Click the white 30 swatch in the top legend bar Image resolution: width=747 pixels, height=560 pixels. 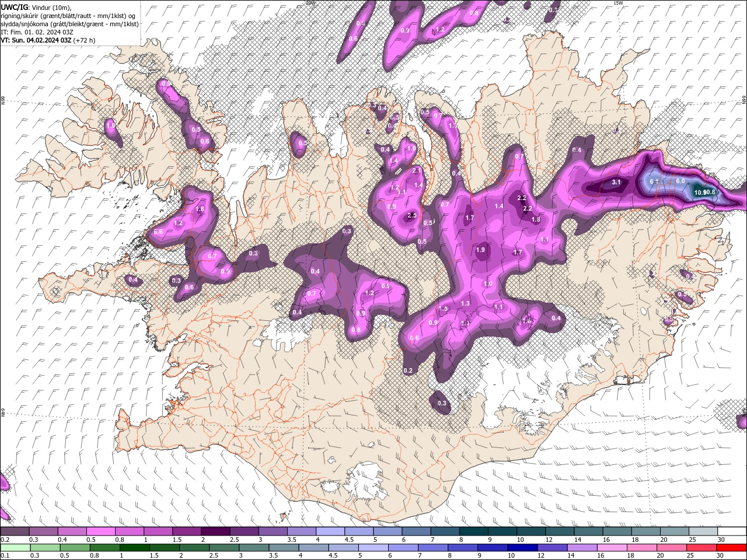(732, 531)
